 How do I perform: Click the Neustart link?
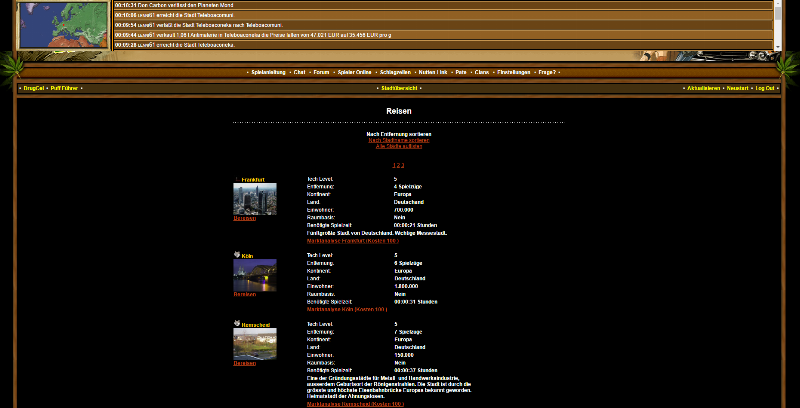coord(737,88)
